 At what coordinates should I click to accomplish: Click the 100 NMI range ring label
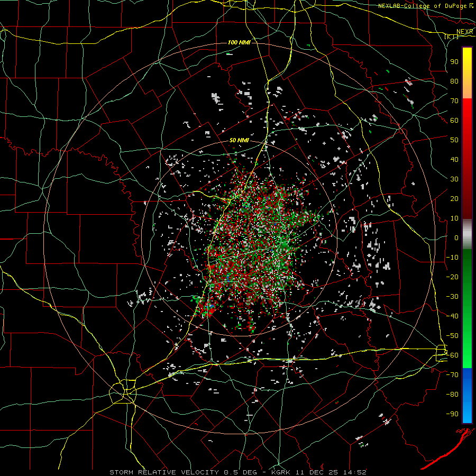point(239,42)
